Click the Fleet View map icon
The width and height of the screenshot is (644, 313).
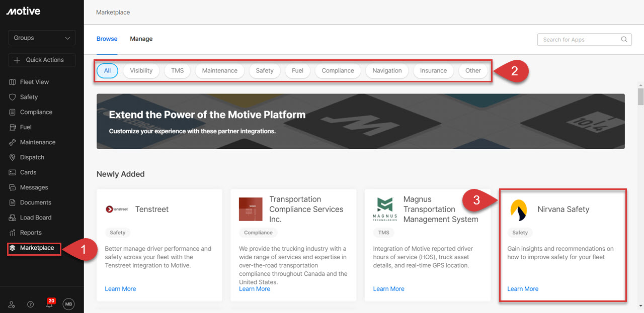coord(13,82)
